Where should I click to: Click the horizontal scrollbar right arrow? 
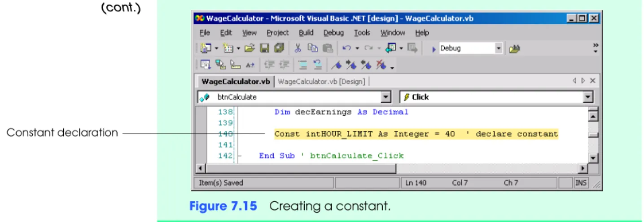[x=583, y=169]
